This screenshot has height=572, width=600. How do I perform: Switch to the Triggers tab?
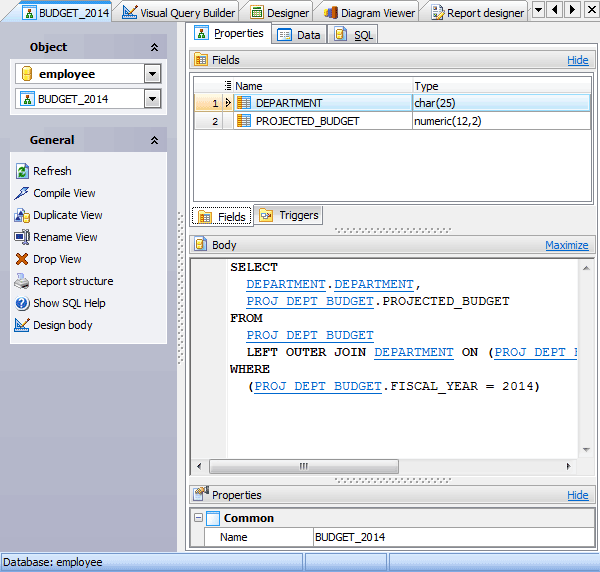point(289,215)
